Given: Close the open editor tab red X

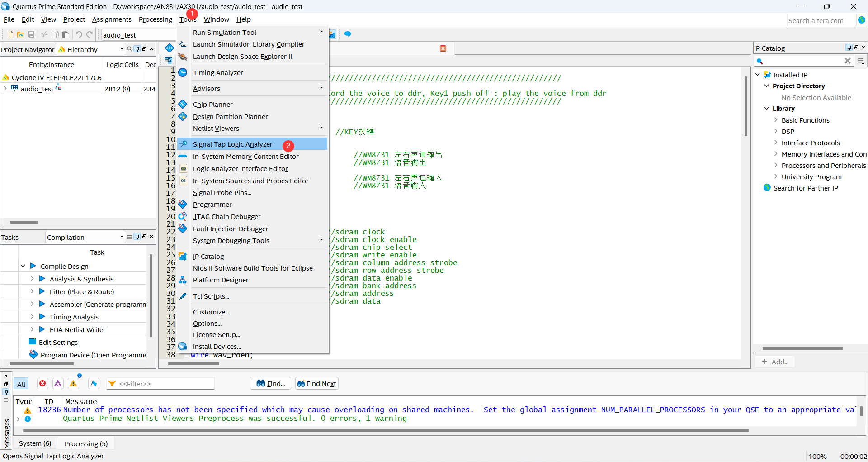Looking at the screenshot, I should (443, 48).
